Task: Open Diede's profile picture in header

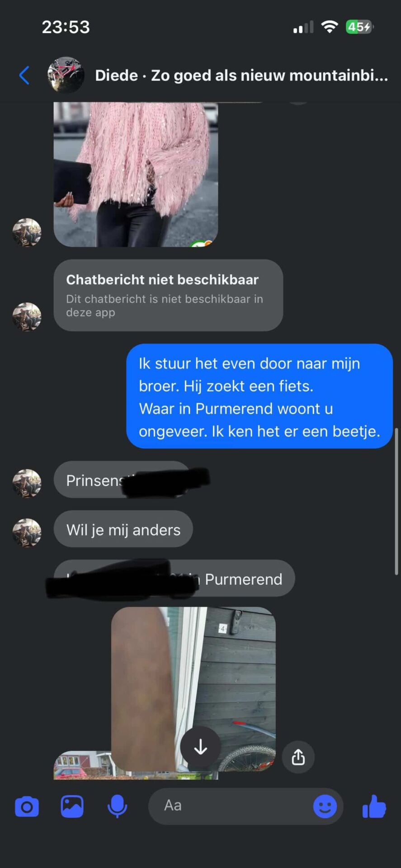Action: pos(66,75)
